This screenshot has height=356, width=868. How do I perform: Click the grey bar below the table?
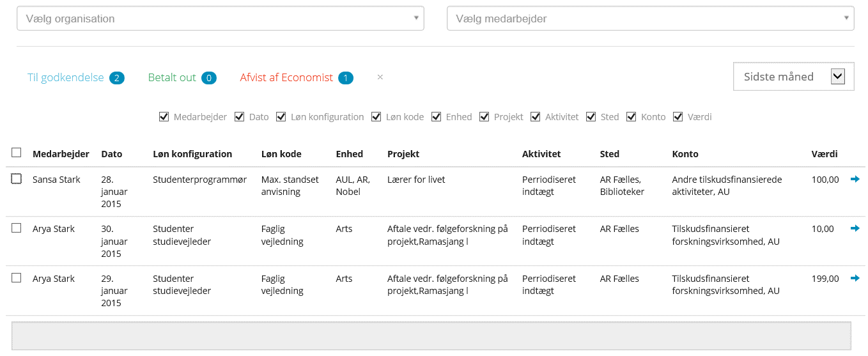coord(431,336)
